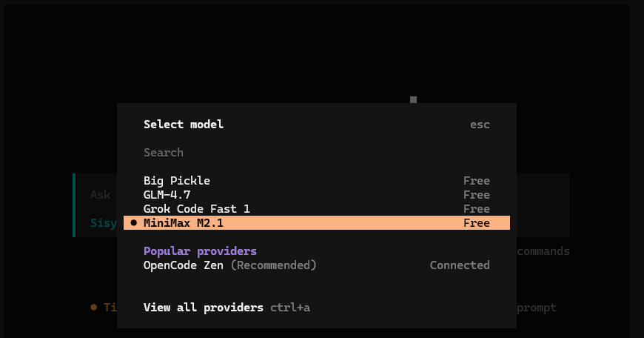Click the Connected status for OpenCode Zen
Image resolution: width=644 pixels, height=338 pixels.
460,265
